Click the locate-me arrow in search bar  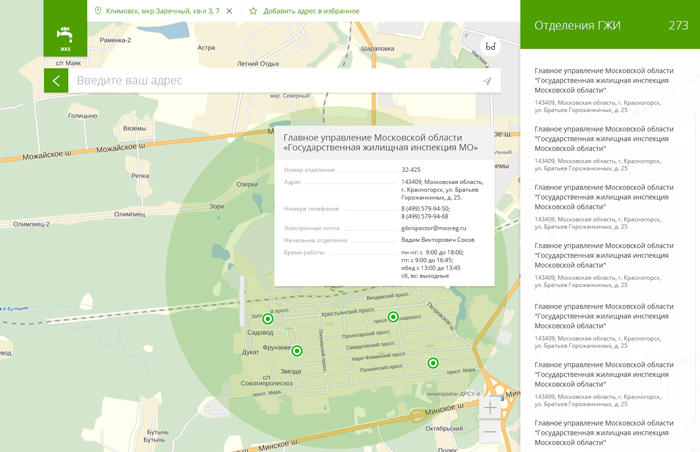click(487, 81)
